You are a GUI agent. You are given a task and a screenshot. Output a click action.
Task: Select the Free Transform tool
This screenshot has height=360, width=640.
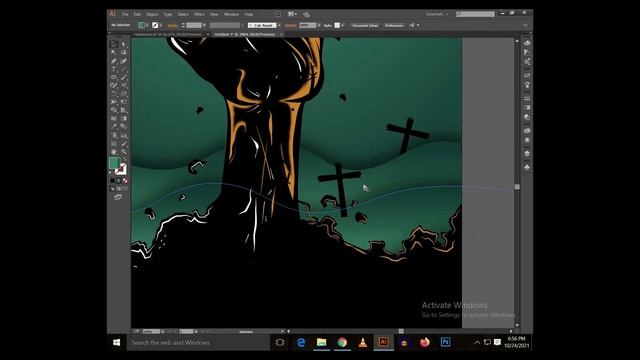[124, 101]
